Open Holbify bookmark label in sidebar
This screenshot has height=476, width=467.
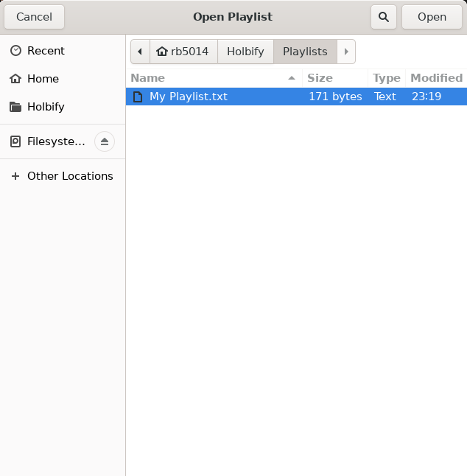(46, 107)
